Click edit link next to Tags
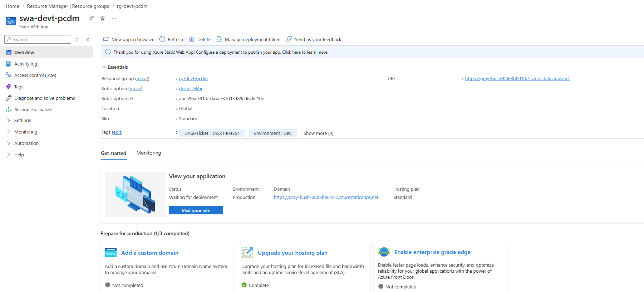The image size is (644, 292). [x=117, y=132]
